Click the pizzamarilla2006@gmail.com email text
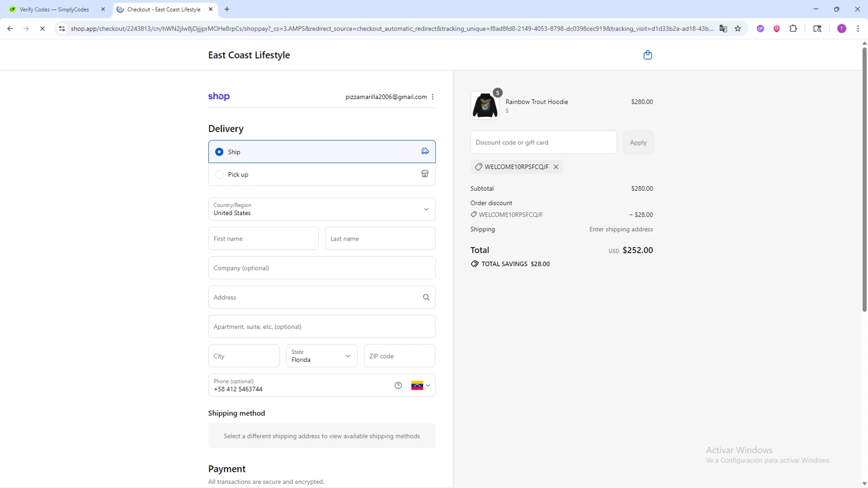Viewport: 868px width, 488px height. pos(386,97)
